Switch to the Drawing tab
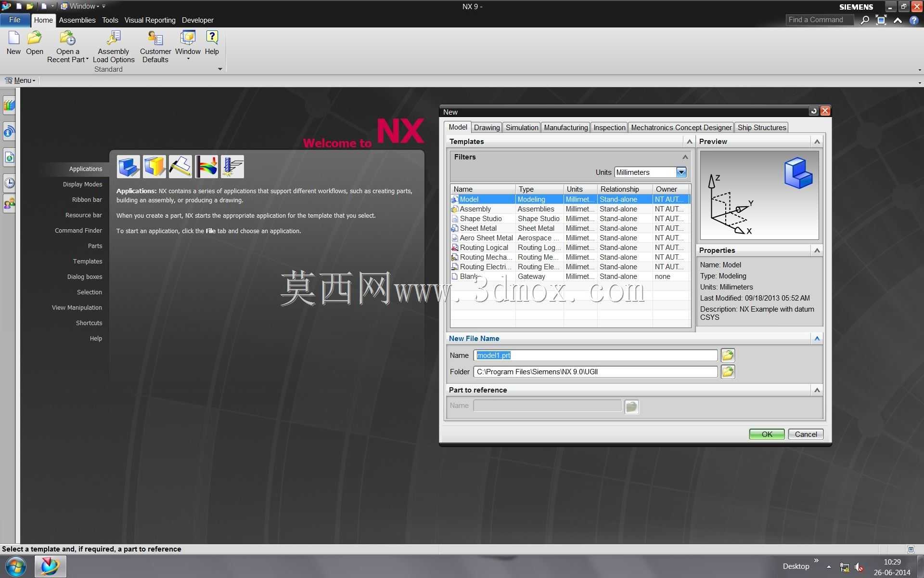Viewport: 924px width, 578px height. pos(487,128)
